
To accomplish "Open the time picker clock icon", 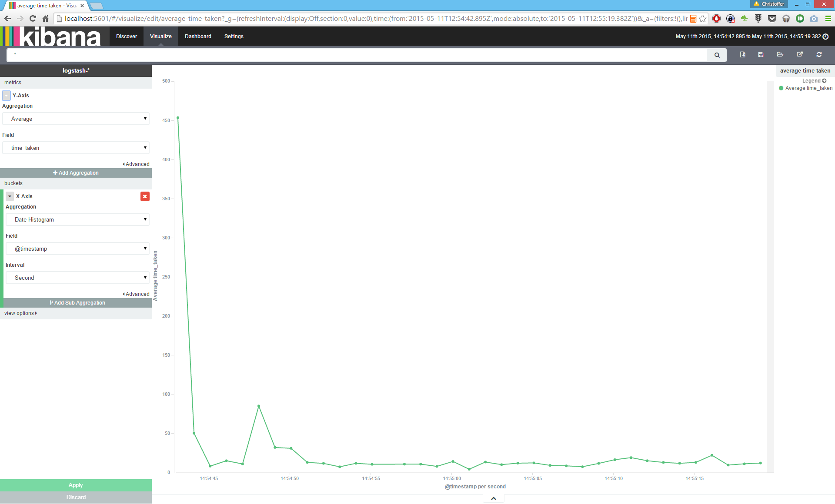I will [825, 36].
